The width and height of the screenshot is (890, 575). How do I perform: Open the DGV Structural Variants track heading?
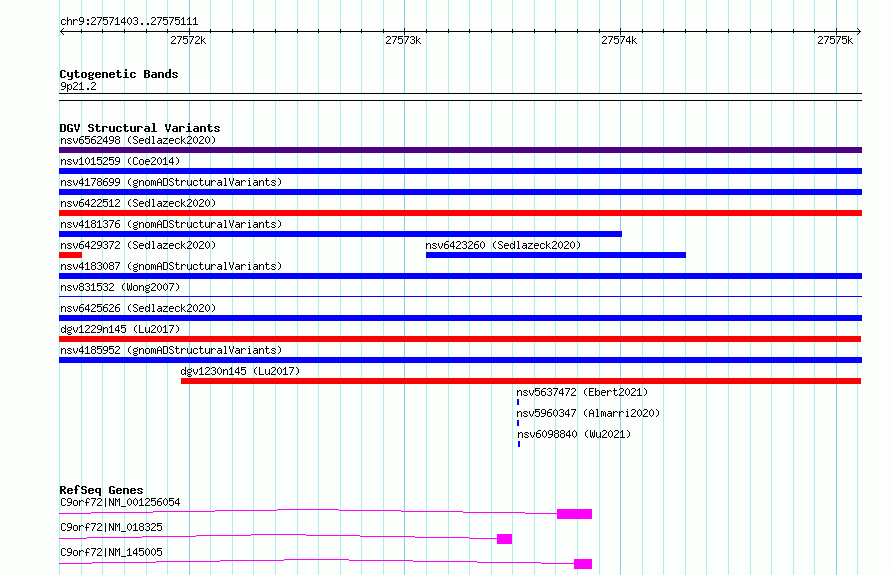[x=140, y=128]
